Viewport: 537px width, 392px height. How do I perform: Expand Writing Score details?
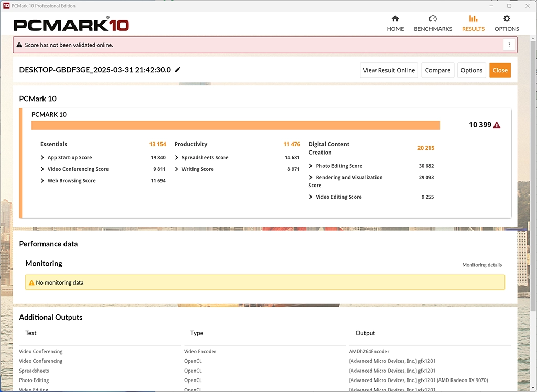tap(177, 169)
